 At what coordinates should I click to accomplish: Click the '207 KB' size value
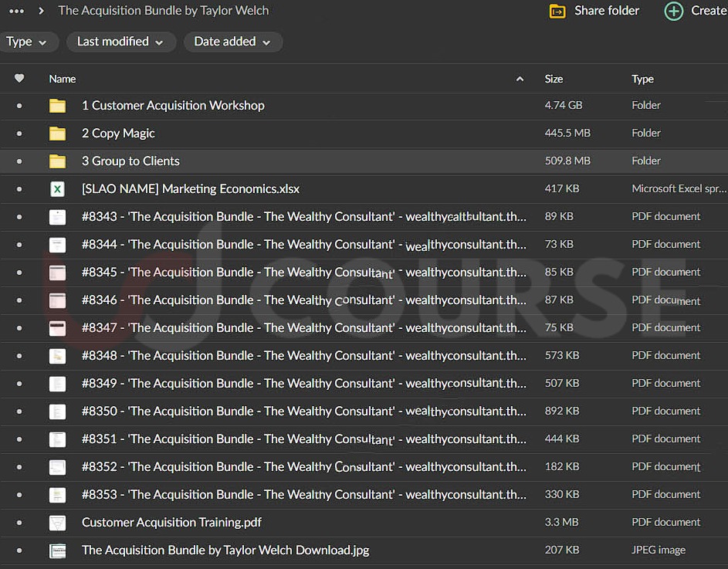[x=562, y=550]
